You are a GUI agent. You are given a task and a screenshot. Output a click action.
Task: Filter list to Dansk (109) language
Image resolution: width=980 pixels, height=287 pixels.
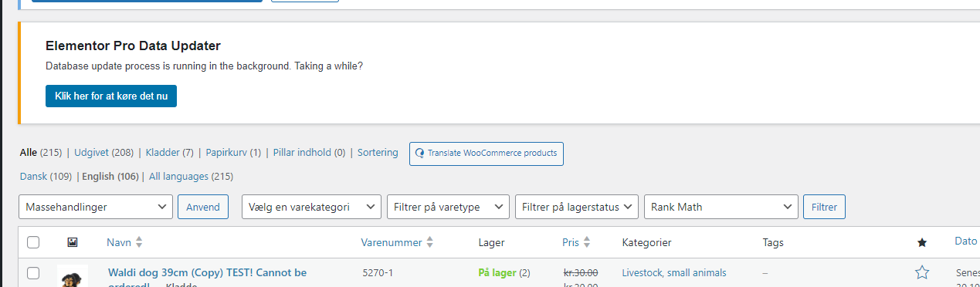click(46, 177)
